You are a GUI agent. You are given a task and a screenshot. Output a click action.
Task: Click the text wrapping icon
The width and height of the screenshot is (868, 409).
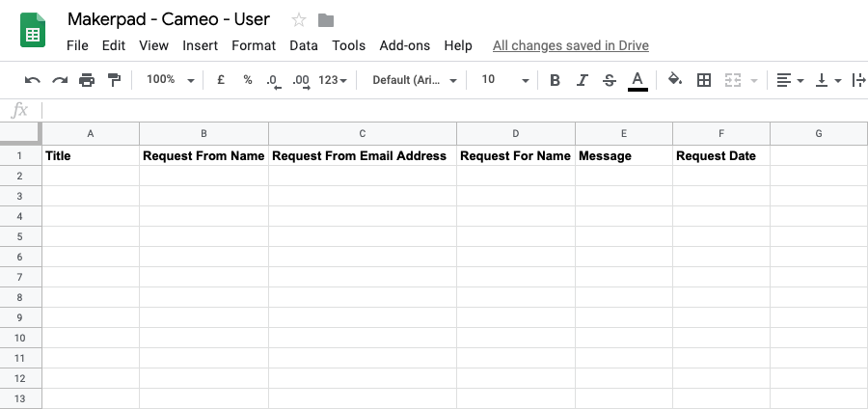pos(859,80)
